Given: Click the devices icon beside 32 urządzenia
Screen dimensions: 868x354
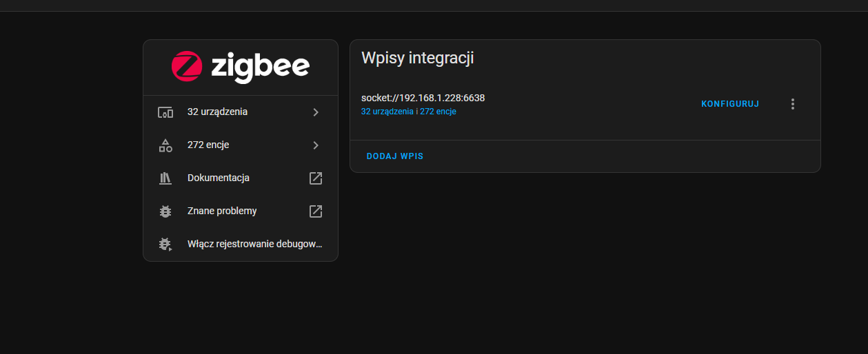Looking at the screenshot, I should 165,112.
